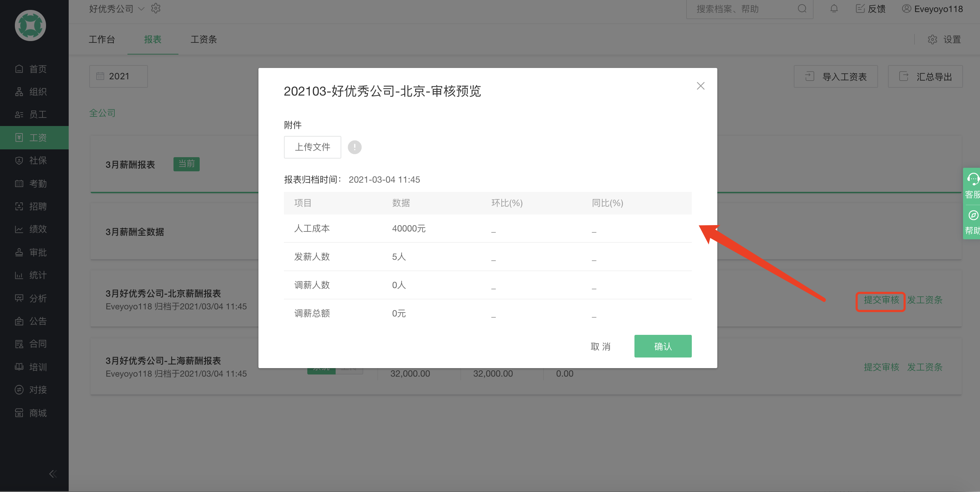The width and height of the screenshot is (980, 492).
Task: Click the 取消 cancel button
Action: (601, 347)
